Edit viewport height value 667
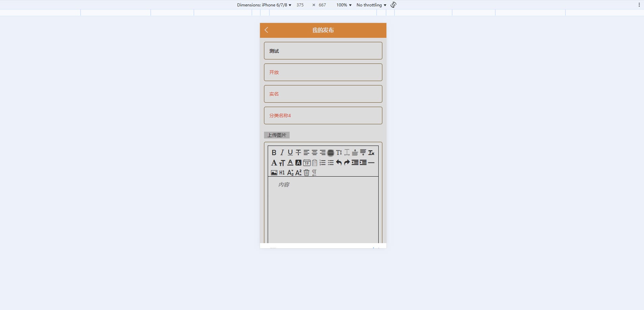 click(322, 5)
